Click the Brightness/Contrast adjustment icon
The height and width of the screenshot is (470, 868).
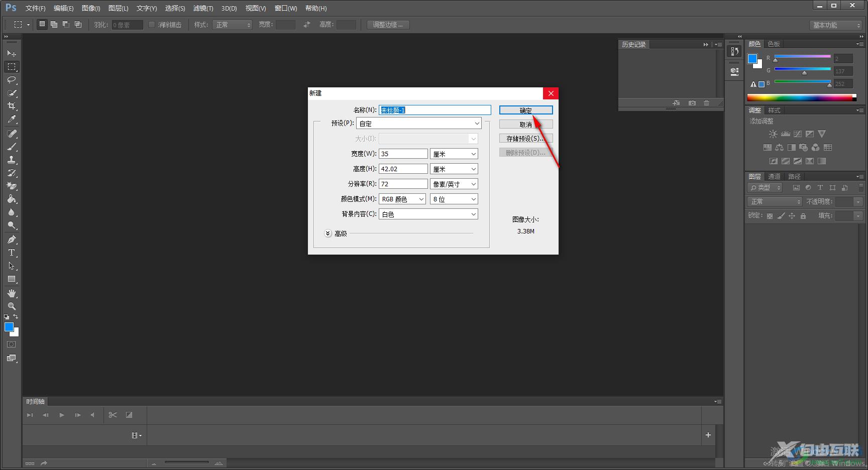[x=773, y=134]
